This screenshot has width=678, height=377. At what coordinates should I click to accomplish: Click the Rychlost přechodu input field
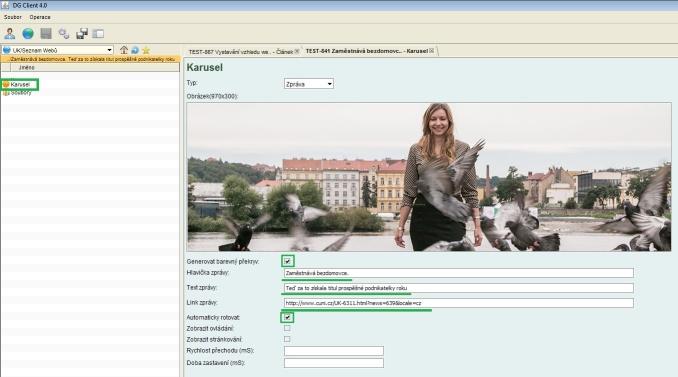[334, 351]
